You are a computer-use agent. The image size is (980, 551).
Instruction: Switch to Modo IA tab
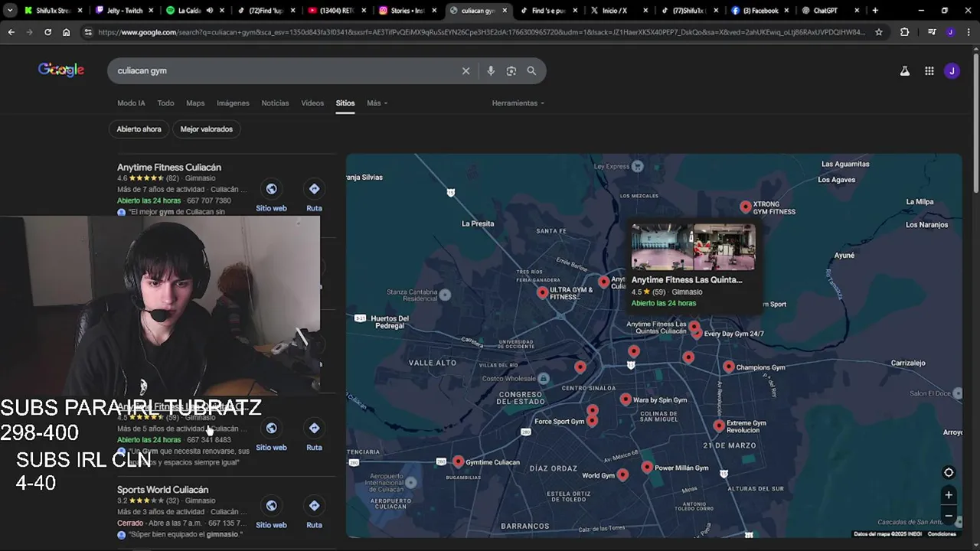(x=131, y=103)
